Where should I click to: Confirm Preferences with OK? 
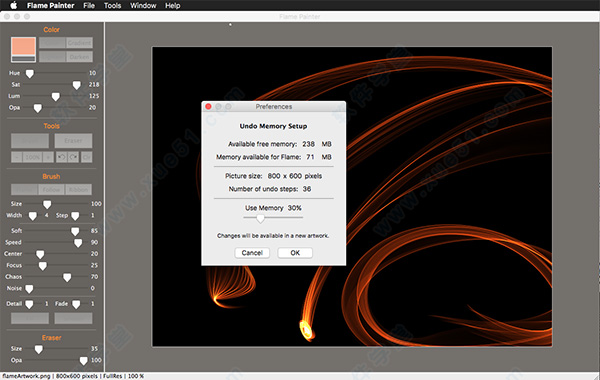pyautogui.click(x=295, y=253)
